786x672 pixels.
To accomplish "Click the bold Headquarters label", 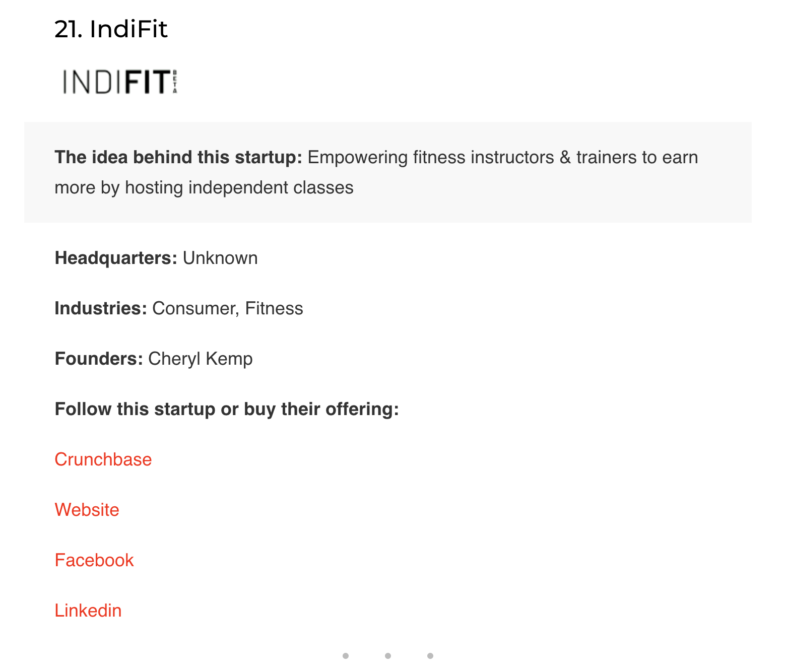I will tap(116, 258).
